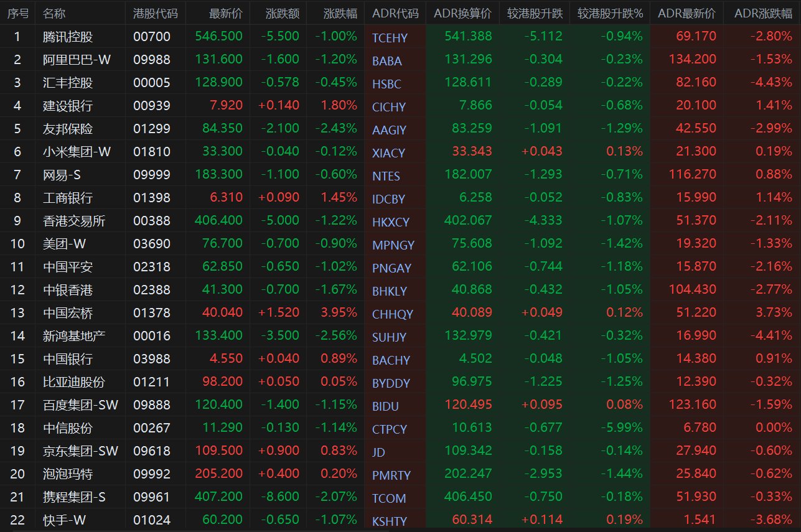Open the HSBC ADR code
The width and height of the screenshot is (801, 532).
(x=386, y=84)
